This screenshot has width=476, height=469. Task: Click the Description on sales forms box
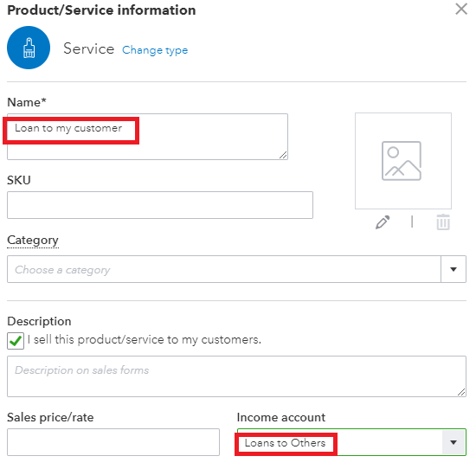236,376
